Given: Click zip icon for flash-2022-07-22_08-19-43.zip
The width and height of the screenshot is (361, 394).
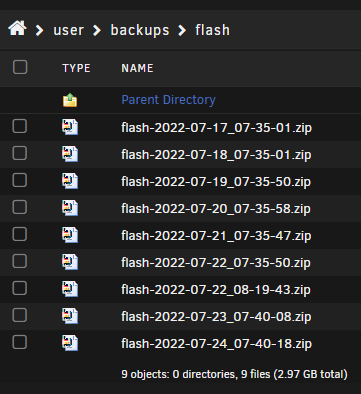Looking at the screenshot, I should click(x=70, y=289).
